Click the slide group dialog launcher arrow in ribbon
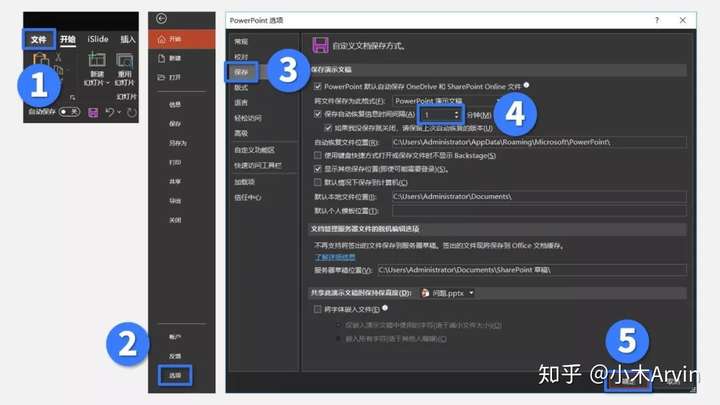Viewport: 720px width, 405px height. coord(72,97)
